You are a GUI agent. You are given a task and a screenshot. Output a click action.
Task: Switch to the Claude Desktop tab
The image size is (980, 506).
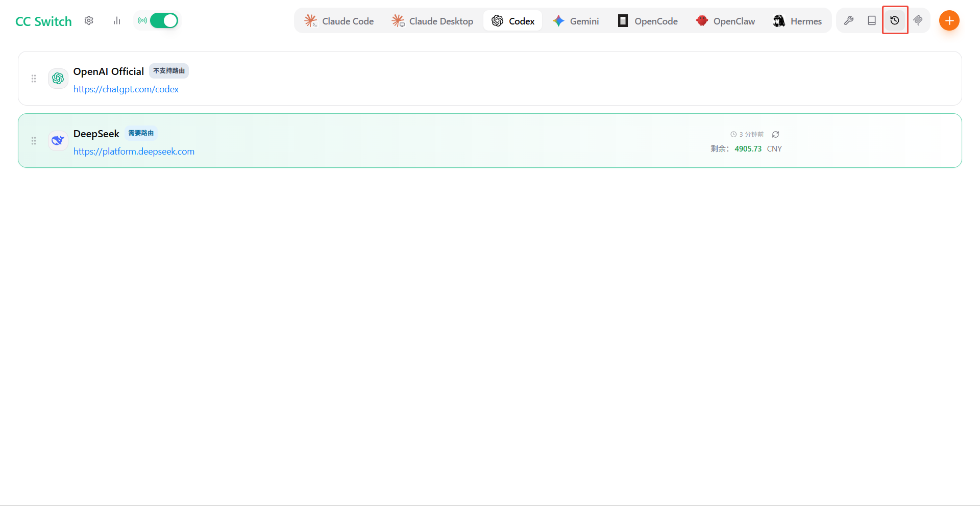(432, 21)
